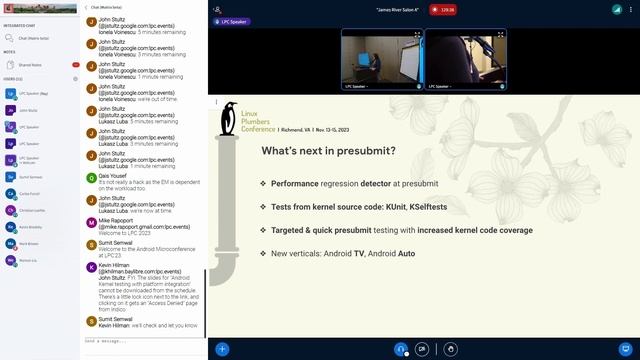Viewport: 640px width, 360px height.
Task: Click the Ch avatar in users list
Action: point(11,210)
